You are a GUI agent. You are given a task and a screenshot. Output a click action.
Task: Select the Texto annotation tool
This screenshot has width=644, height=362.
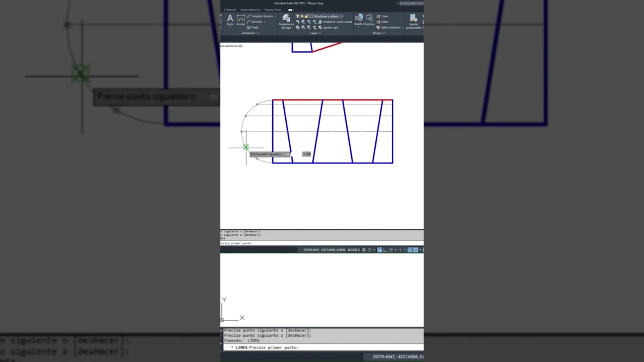click(x=230, y=20)
